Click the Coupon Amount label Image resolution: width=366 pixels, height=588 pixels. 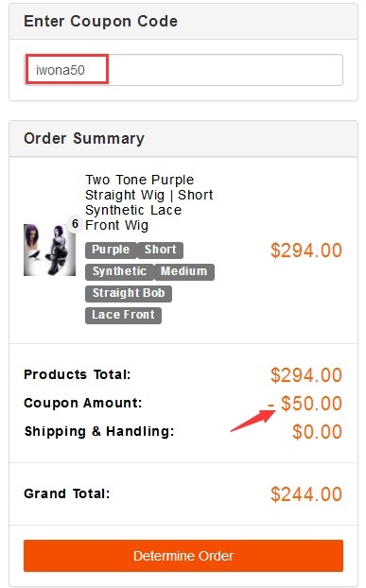(x=83, y=403)
